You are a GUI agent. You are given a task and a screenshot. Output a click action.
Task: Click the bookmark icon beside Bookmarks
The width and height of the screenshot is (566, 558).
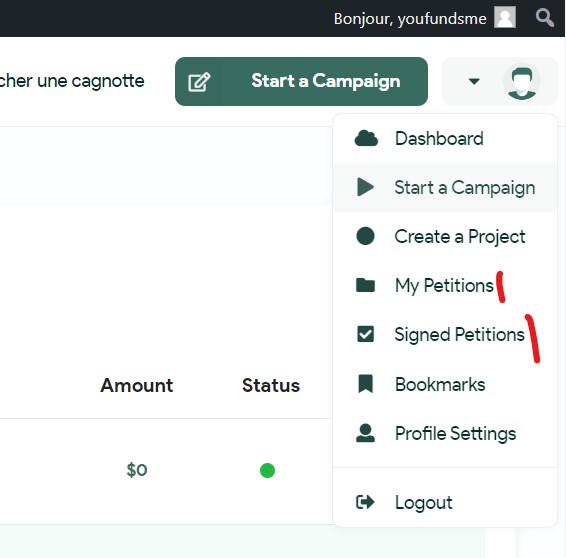(365, 384)
